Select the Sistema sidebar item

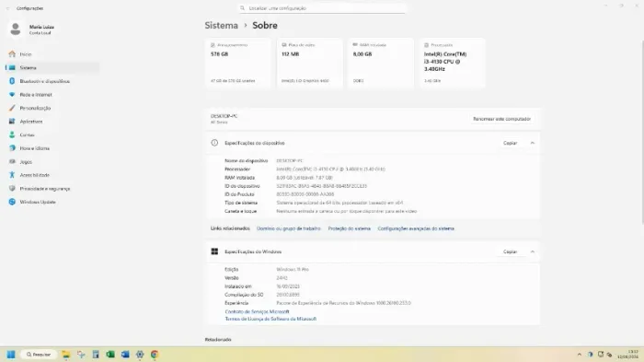click(52, 67)
